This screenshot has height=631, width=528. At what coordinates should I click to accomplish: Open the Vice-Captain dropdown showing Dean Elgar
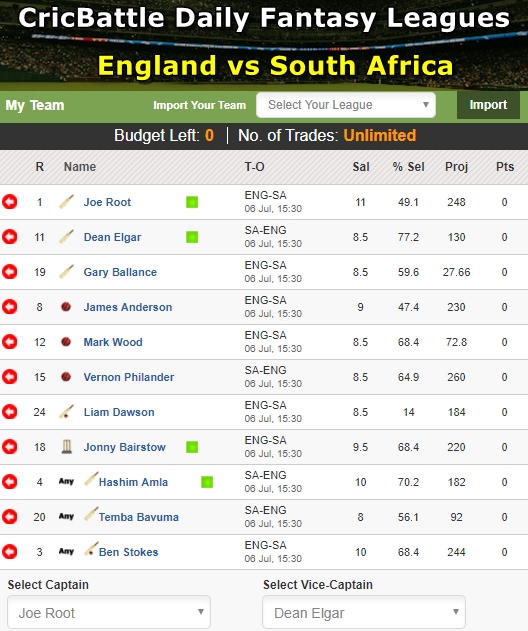(x=364, y=612)
